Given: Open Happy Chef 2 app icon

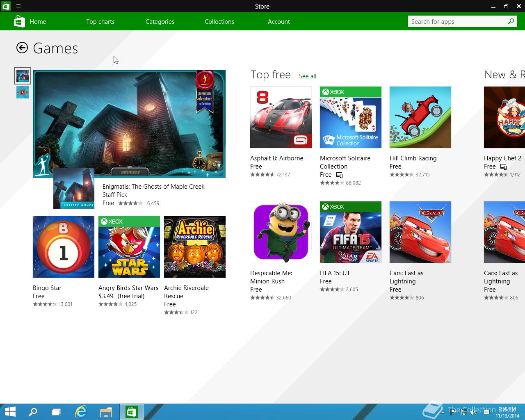Looking at the screenshot, I should tap(504, 117).
